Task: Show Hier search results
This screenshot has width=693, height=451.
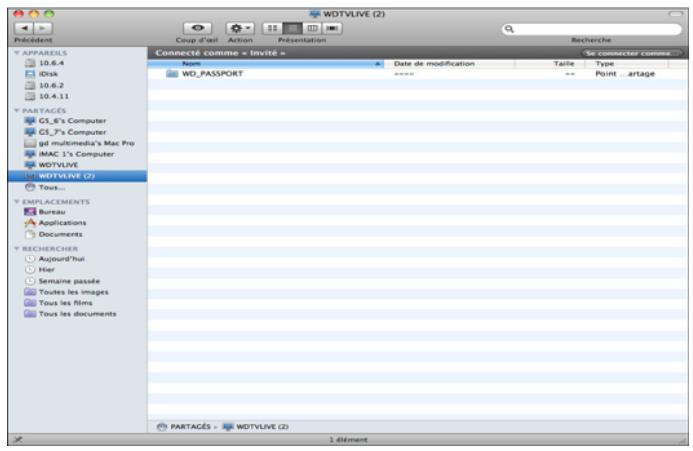Action: coord(40,270)
